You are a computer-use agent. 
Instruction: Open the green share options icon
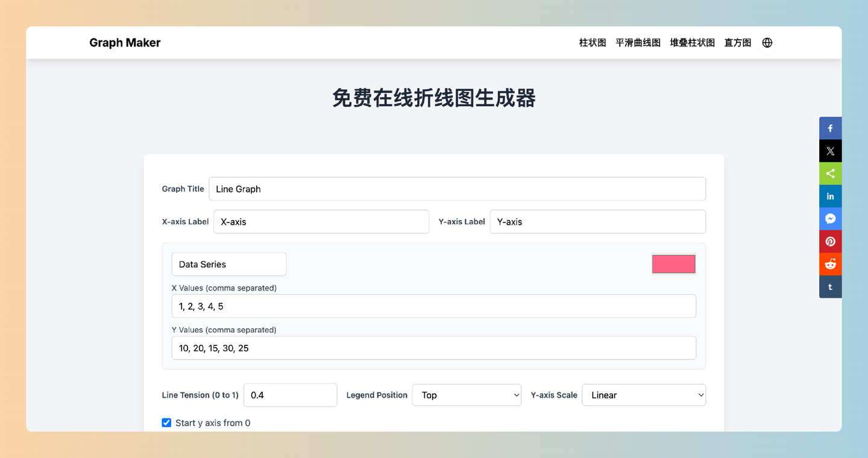point(830,173)
